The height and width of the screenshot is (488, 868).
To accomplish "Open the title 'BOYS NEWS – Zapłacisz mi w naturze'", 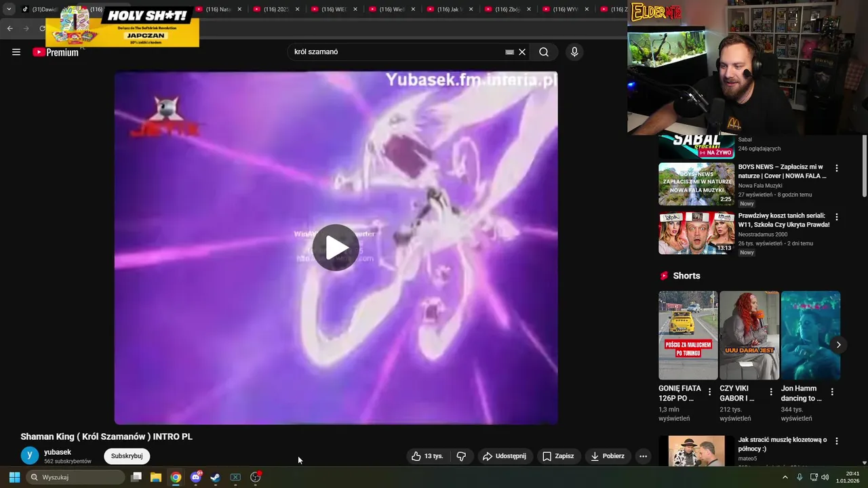I will pyautogui.click(x=782, y=171).
